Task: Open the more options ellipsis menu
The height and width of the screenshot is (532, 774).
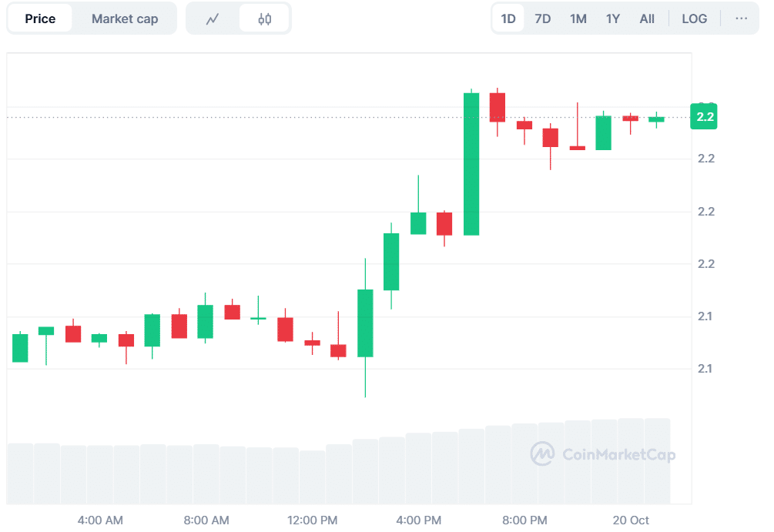Action: pos(741,18)
